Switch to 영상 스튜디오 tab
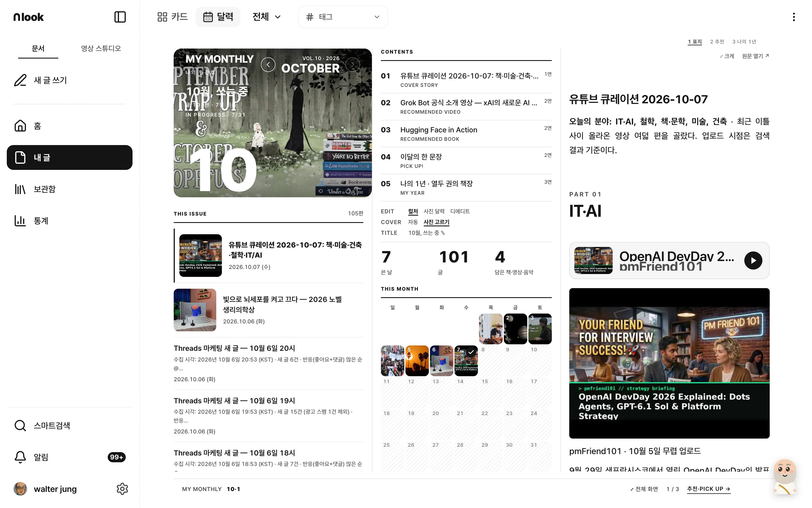Screen dimensions: 812x508 [x=101, y=48]
